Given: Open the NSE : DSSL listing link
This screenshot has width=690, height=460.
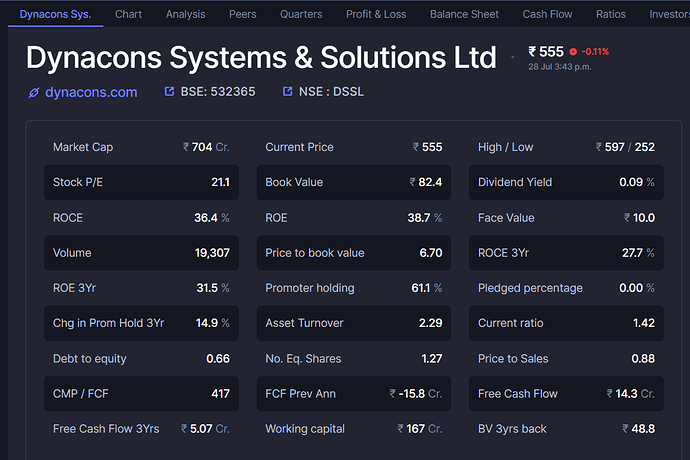Looking at the screenshot, I should click(x=331, y=93).
